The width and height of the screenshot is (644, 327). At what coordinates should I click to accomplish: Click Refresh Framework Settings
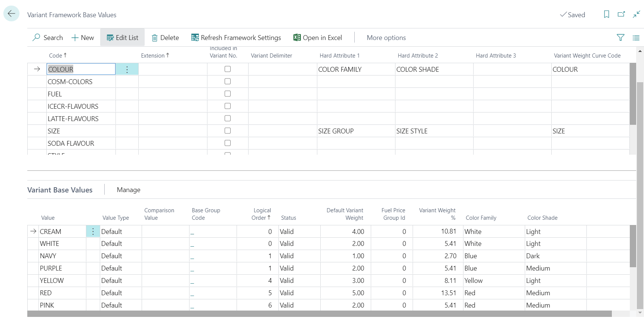pos(236,38)
